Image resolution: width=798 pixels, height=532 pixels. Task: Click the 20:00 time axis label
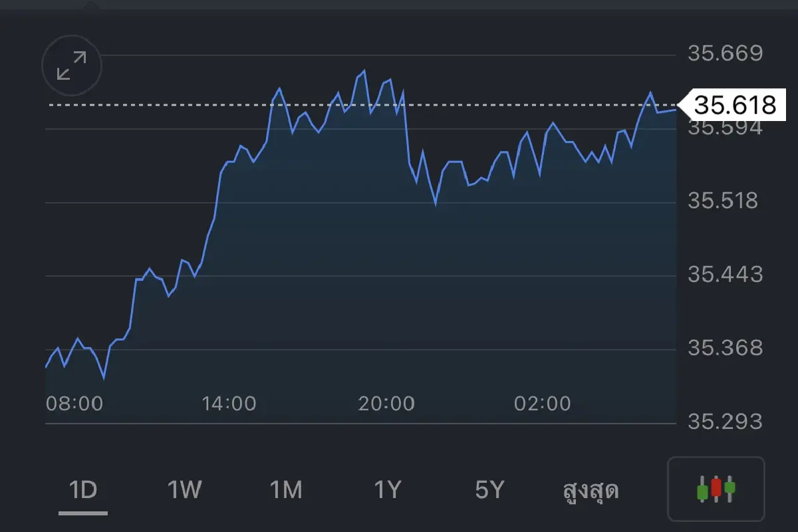386,404
